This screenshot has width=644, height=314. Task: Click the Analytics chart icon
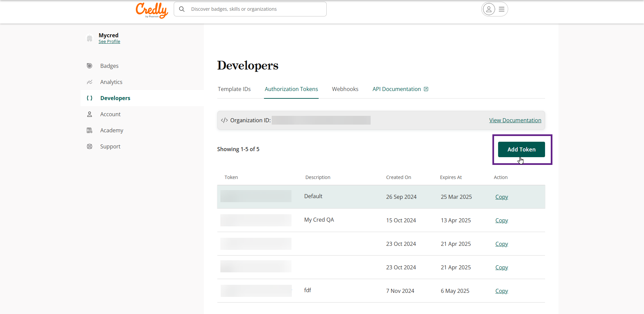(90, 82)
